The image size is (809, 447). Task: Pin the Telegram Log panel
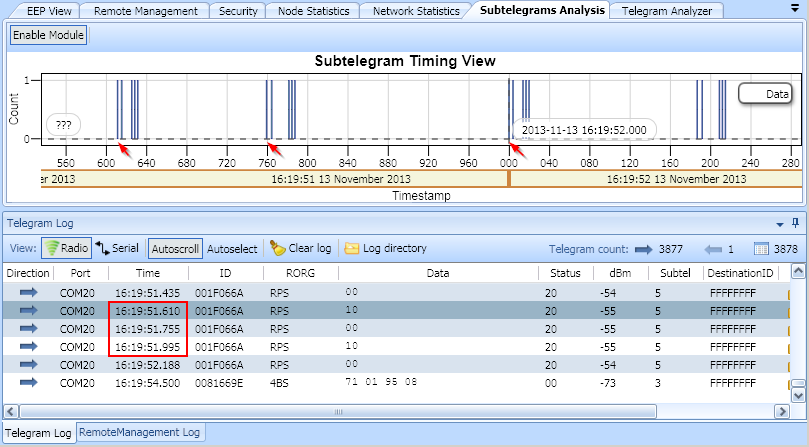796,224
